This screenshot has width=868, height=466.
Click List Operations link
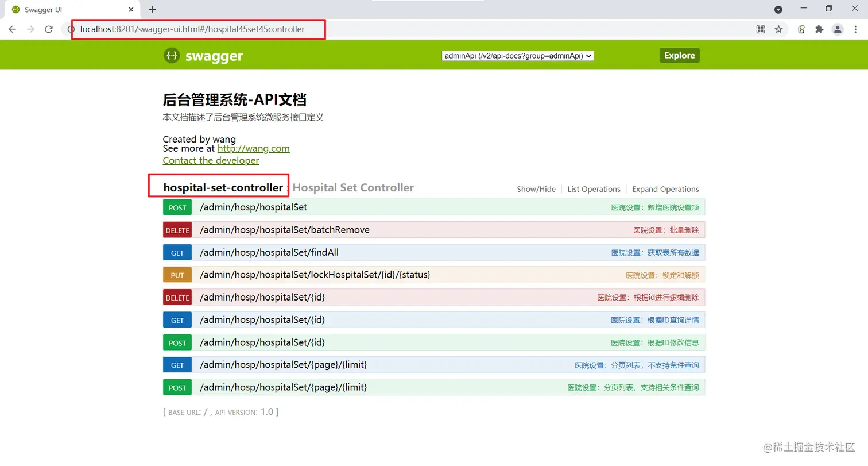coord(594,189)
